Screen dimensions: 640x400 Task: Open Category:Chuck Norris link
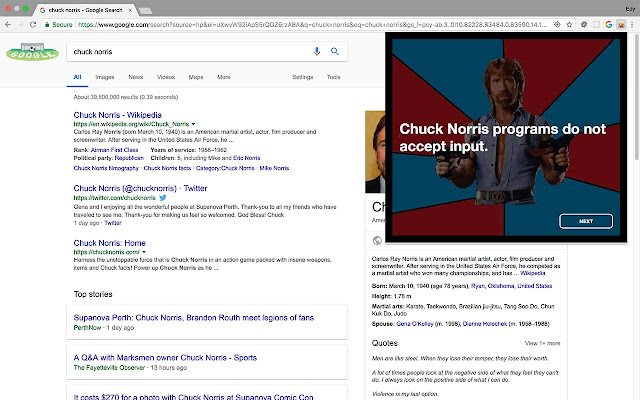point(225,169)
